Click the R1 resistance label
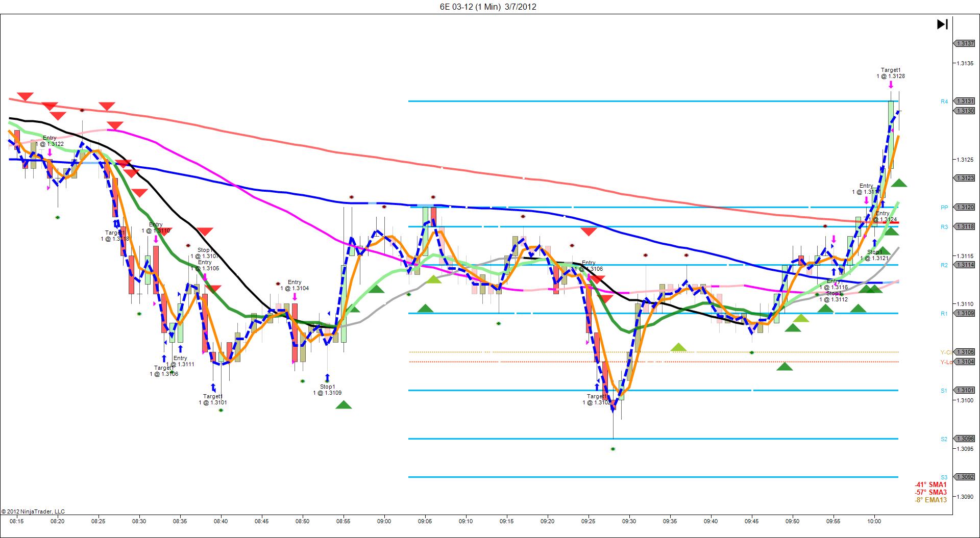The width and height of the screenshot is (980, 538). [944, 314]
